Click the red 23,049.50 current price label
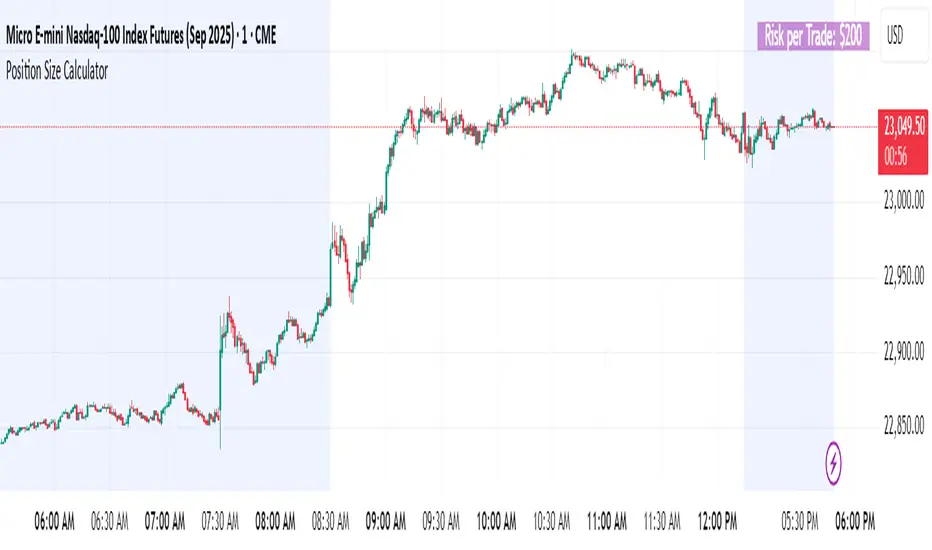The width and height of the screenshot is (932, 550). [903, 127]
